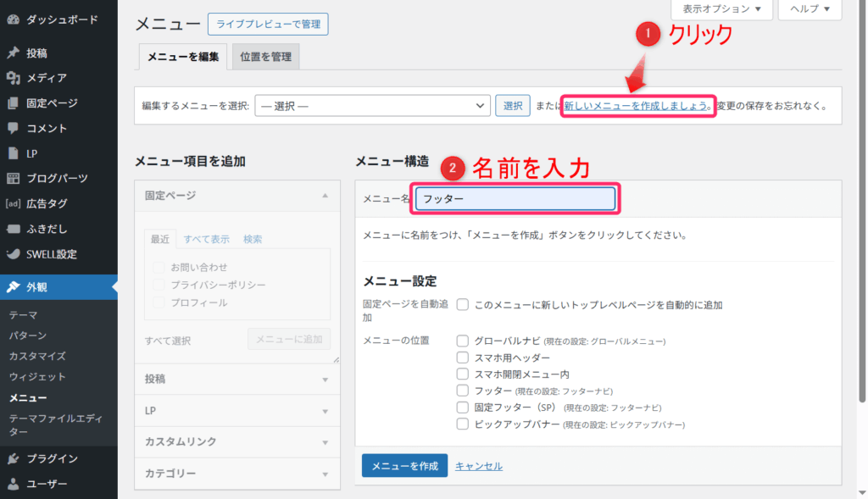Click the SWELL設定 wave icon
The width and height of the screenshot is (868, 499).
pyautogui.click(x=14, y=254)
